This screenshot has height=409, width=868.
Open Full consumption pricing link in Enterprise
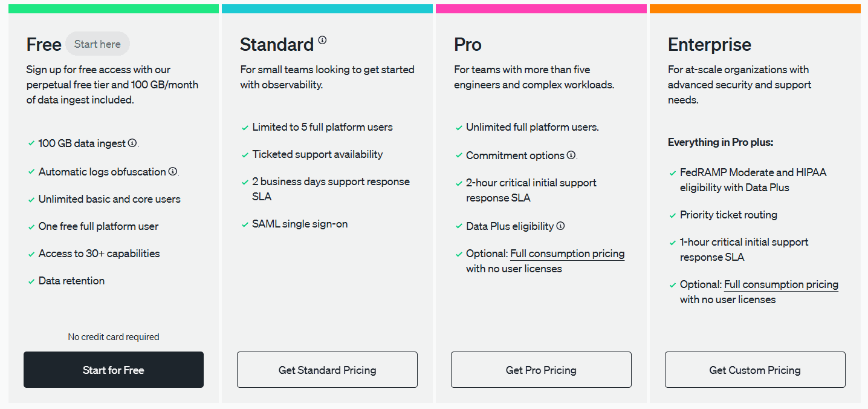coord(782,285)
